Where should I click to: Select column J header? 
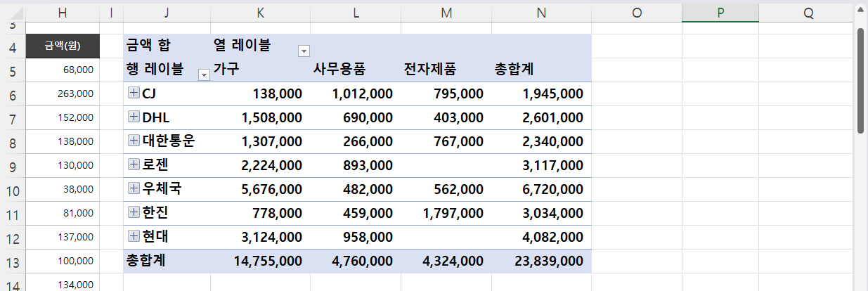(x=167, y=13)
